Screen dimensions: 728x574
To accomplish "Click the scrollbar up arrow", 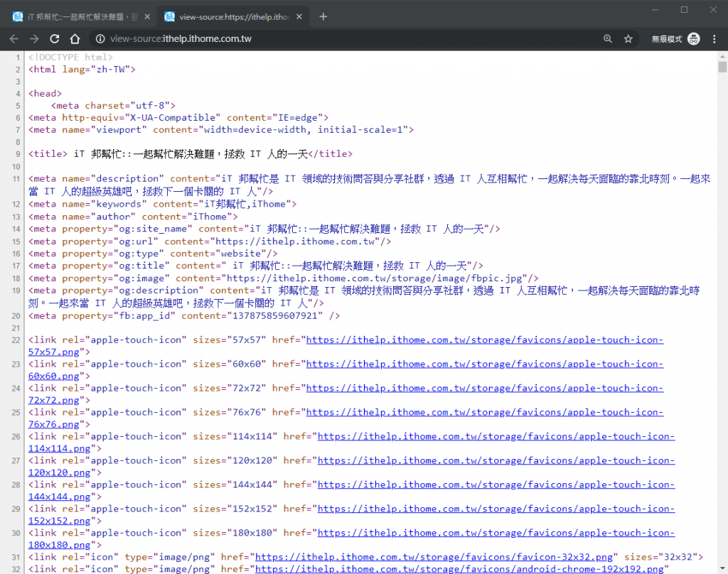I will coord(722,56).
